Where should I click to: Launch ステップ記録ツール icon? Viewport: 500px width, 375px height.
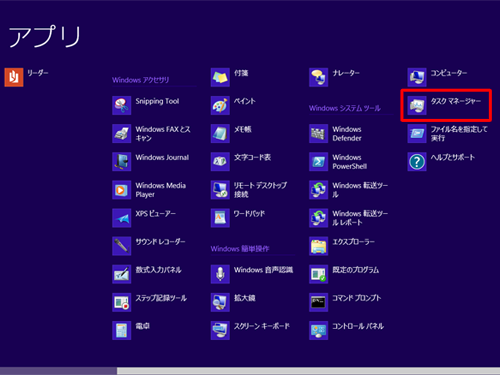[x=122, y=302]
